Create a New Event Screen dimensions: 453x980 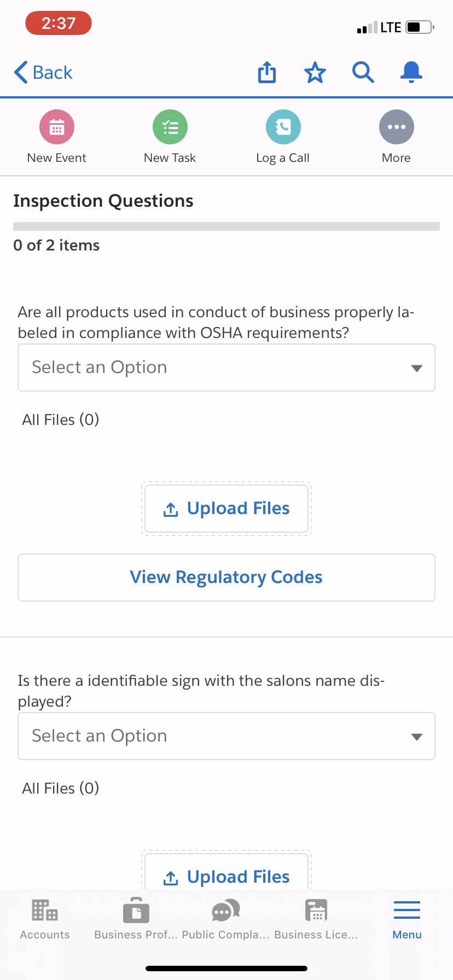click(57, 127)
